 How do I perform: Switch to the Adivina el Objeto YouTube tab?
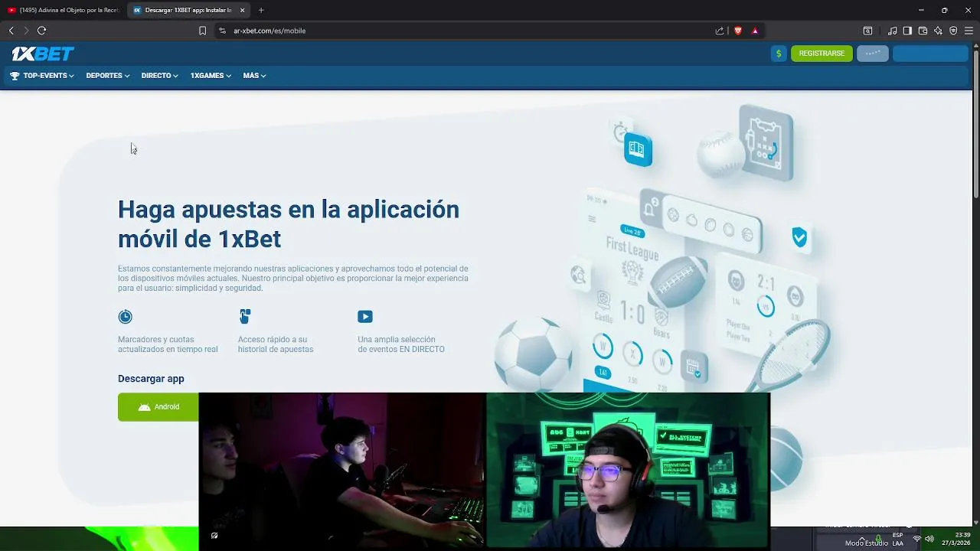pos(63,10)
